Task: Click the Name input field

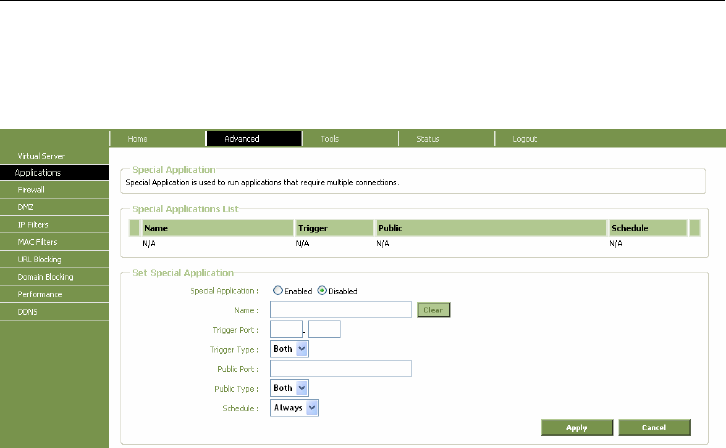Action: tap(341, 310)
